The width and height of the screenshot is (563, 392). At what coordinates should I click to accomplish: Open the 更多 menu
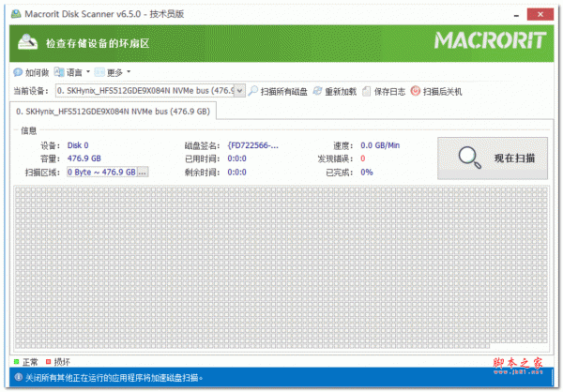coord(114,72)
